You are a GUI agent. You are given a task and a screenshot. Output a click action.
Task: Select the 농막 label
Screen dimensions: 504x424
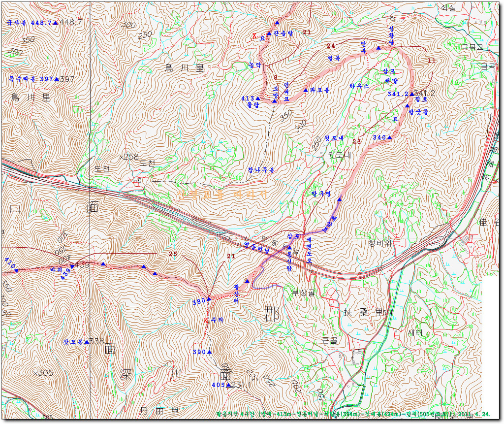point(255,65)
